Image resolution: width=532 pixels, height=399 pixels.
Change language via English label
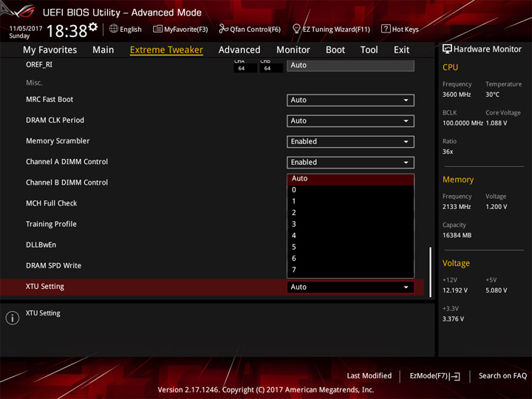[x=131, y=30]
